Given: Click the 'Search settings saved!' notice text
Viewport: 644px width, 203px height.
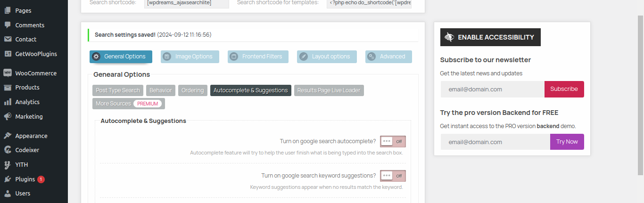Looking at the screenshot, I should coord(125,35).
